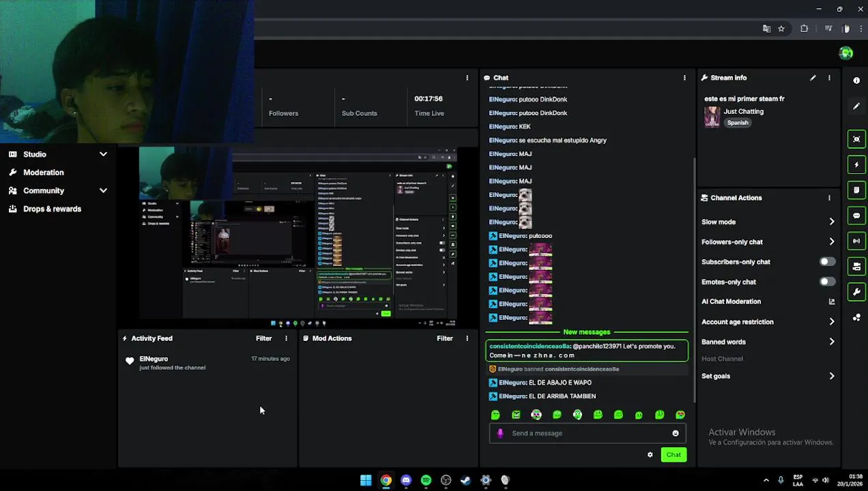Click ElNeguro follow entry in Activity Feed
The width and height of the screenshot is (868, 491).
(208, 363)
